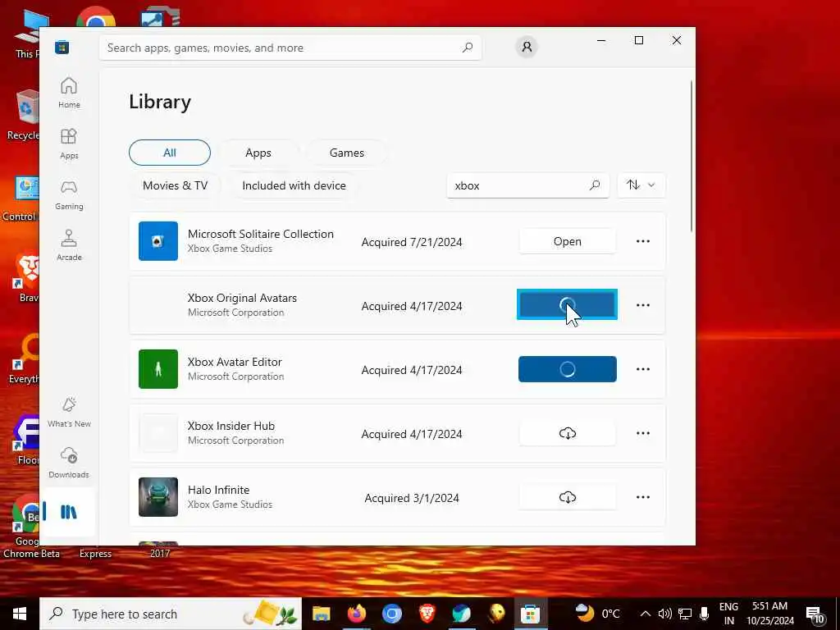This screenshot has height=630, width=840.
Task: Select the Movies & TV filter
Action: tap(176, 185)
